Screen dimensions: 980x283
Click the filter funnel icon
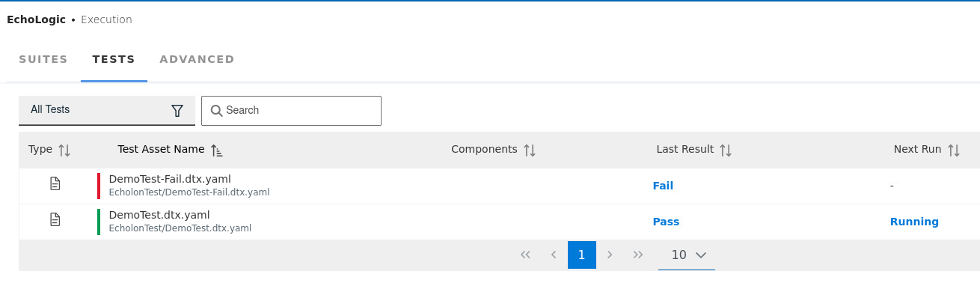point(177,111)
